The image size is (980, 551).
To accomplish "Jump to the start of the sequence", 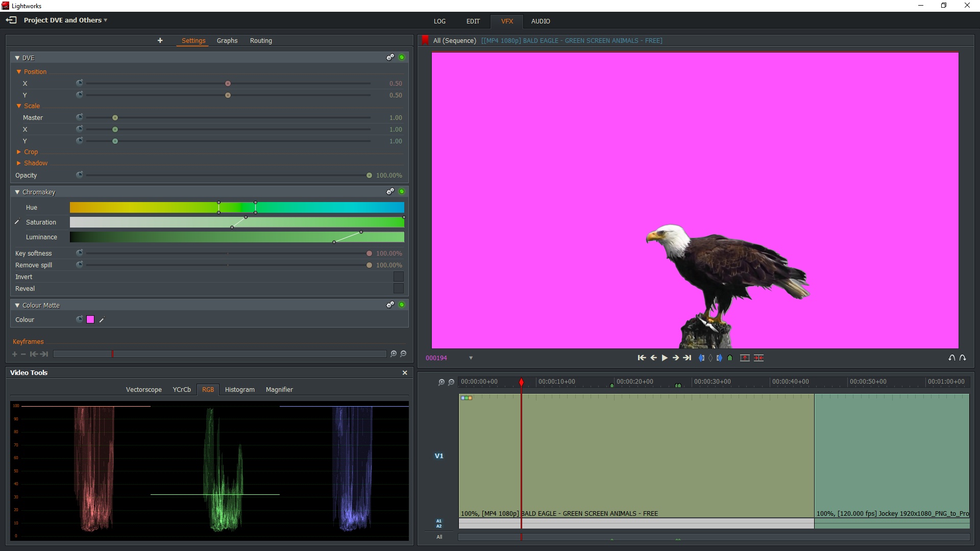I will [x=642, y=358].
